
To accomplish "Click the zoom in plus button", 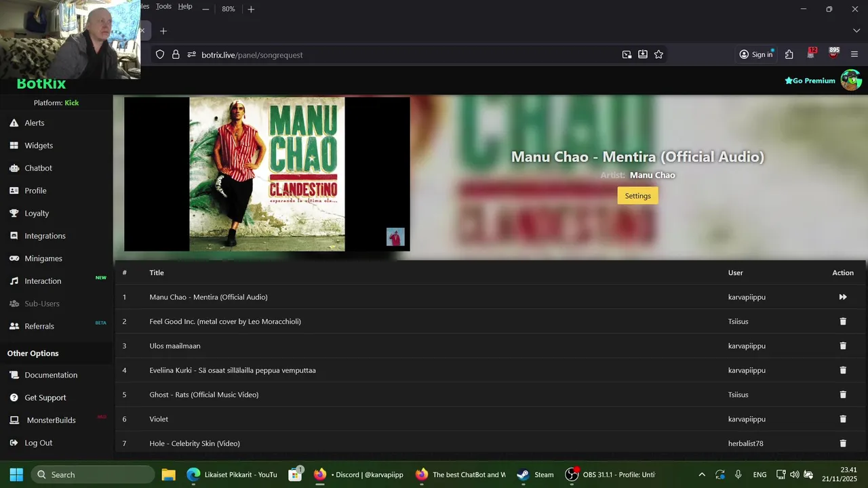I will 251,9.
